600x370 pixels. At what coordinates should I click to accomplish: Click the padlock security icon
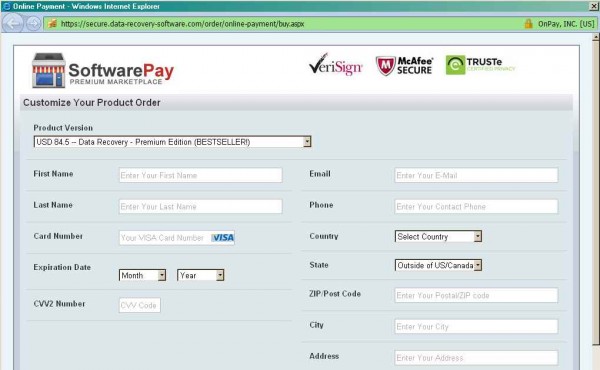[528, 24]
